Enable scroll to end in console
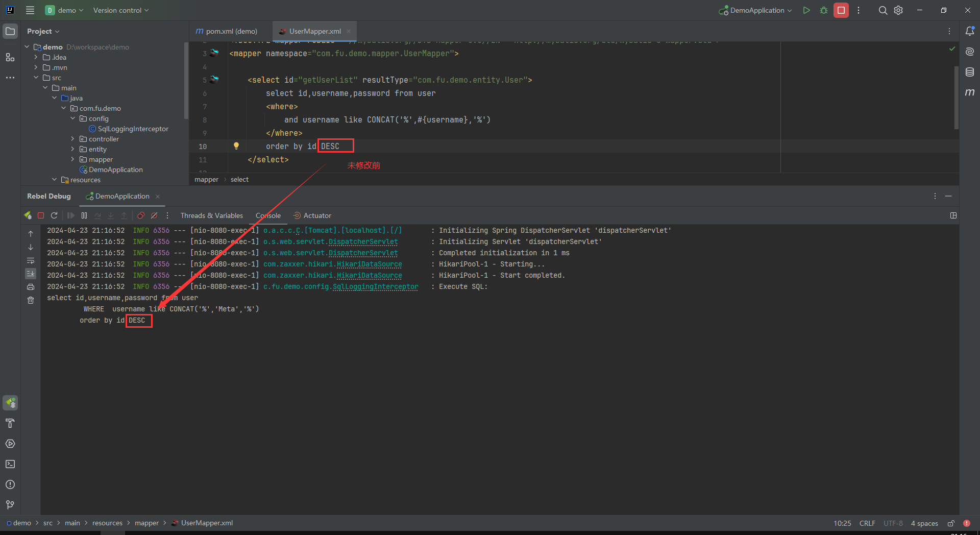Screen dimensions: 980x535 coord(31,274)
